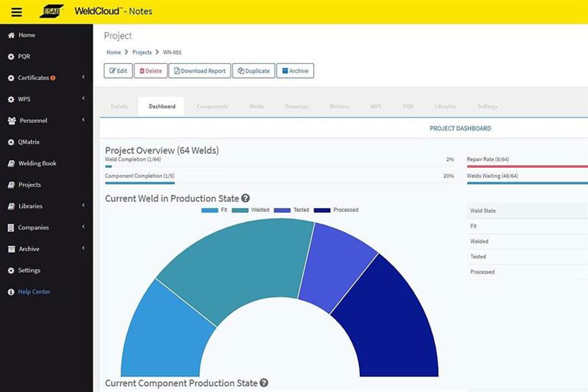Click the Download Report button
The width and height of the screenshot is (588, 392).
point(200,71)
